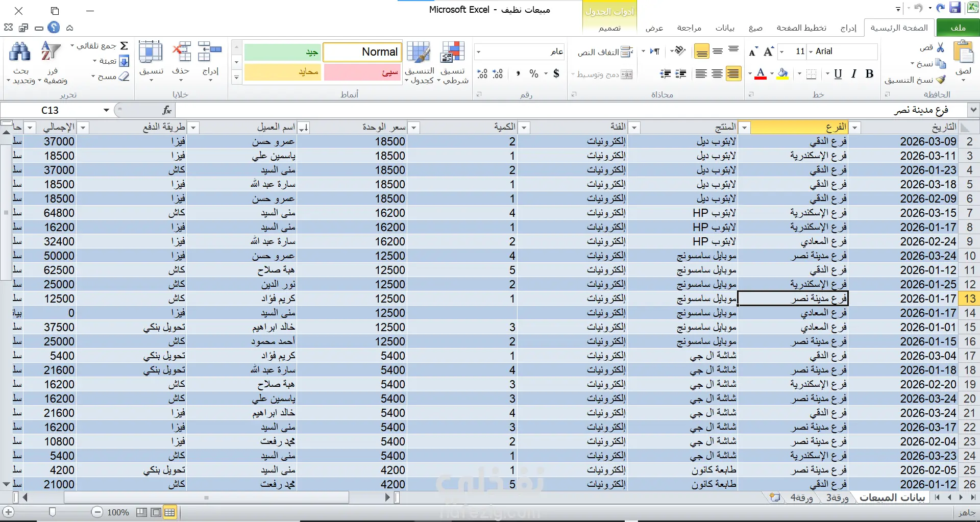
Task: Open the ورقة3 sheet tab
Action: pyautogui.click(x=838, y=498)
